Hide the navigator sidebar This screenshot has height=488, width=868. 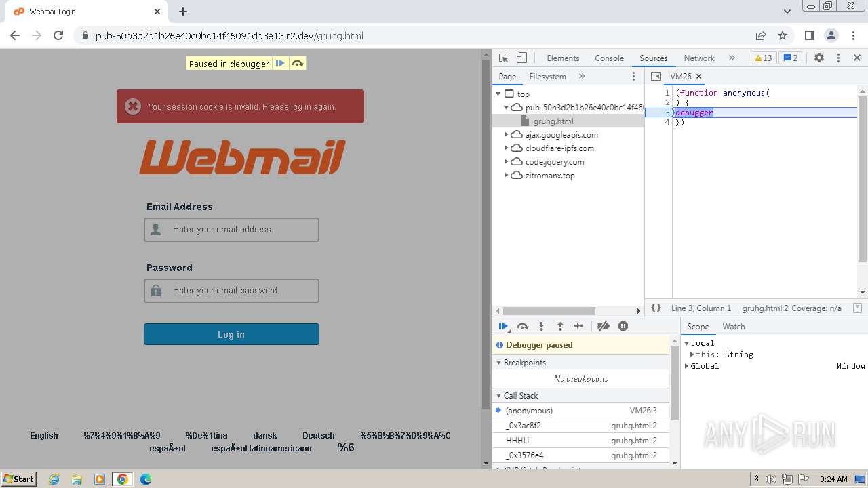click(x=656, y=77)
